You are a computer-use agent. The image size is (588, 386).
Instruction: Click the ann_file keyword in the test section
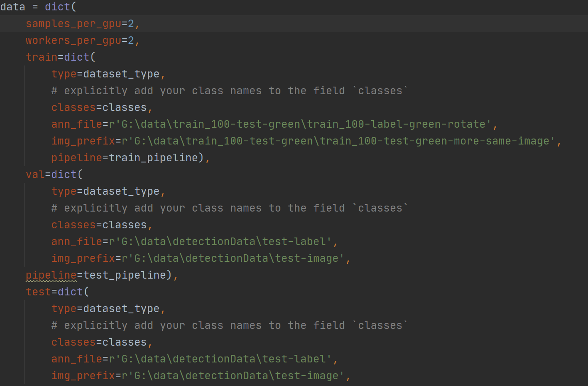tap(76, 358)
